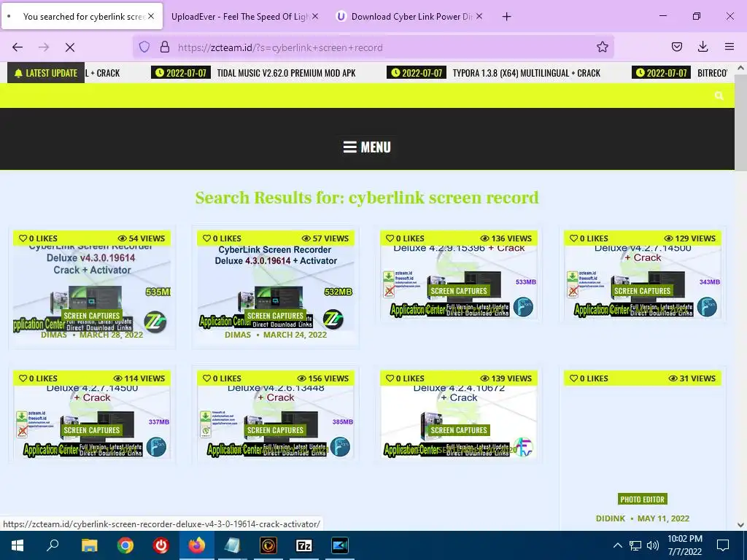Open volume control in tray

653,545
